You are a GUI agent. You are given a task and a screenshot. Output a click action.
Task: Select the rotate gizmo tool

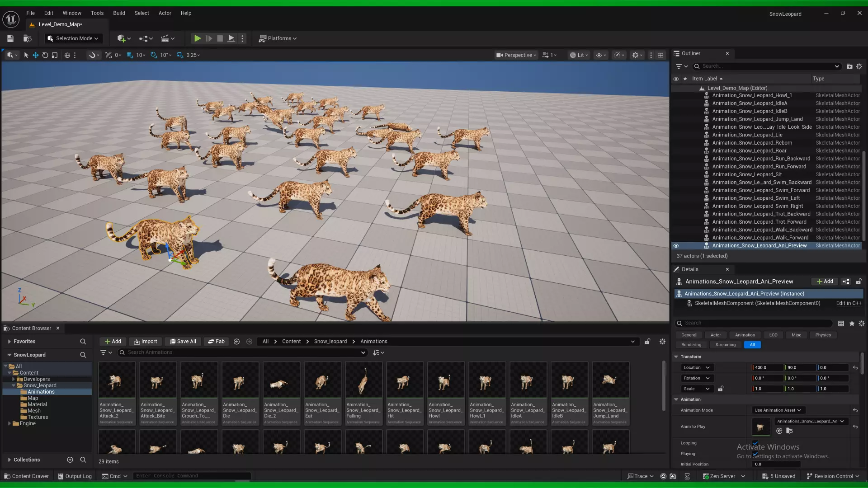point(45,55)
